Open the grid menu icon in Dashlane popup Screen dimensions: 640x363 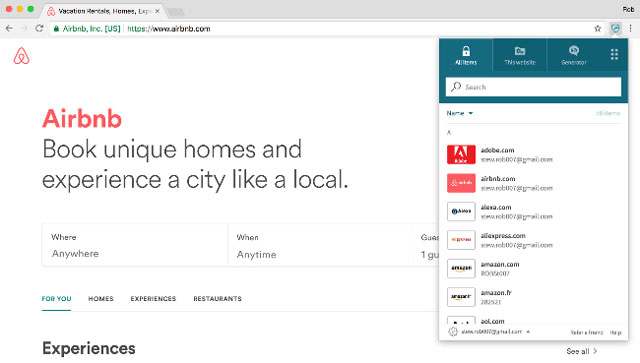coord(614,54)
